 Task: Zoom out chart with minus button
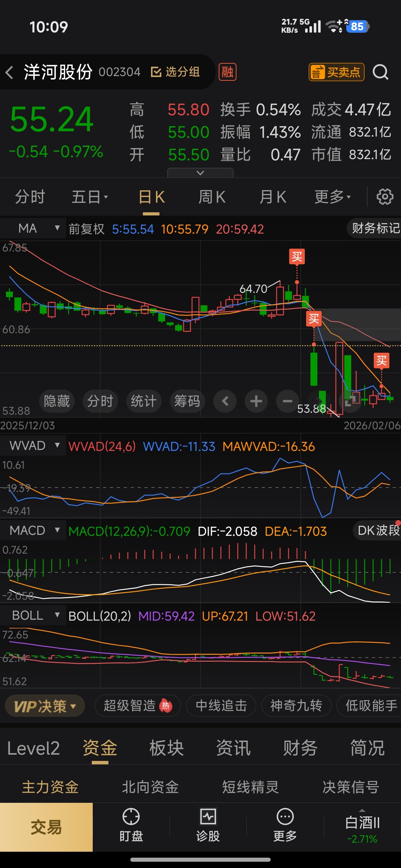pos(287,401)
